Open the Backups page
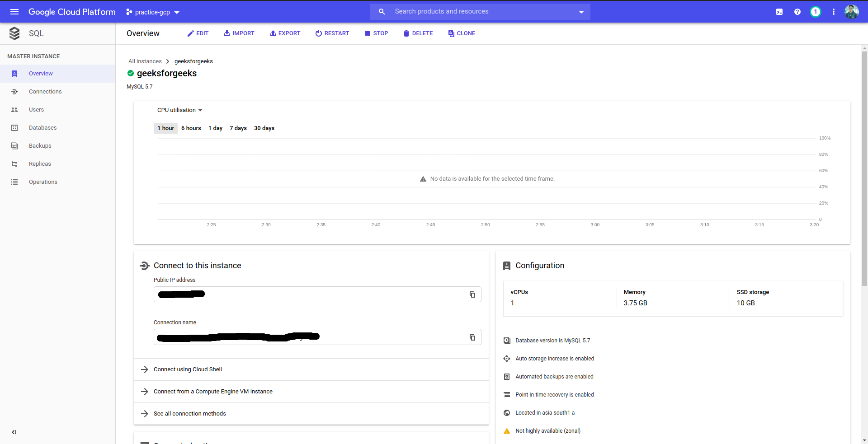Image resolution: width=868 pixels, height=444 pixels. (58, 146)
